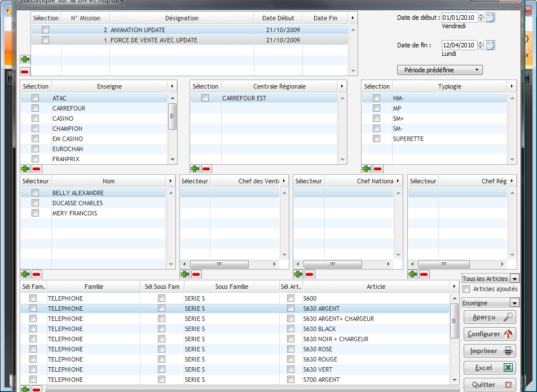
Task: Open the Enseigne grouping dropdown
Action: (x=514, y=303)
